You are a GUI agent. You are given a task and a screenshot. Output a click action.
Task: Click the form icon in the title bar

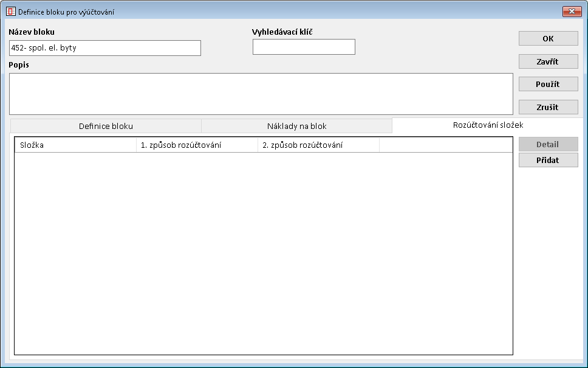click(x=11, y=12)
